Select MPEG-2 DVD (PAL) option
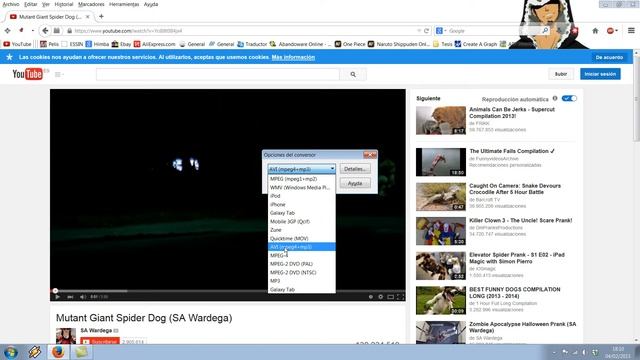The height and width of the screenshot is (360, 640). pyautogui.click(x=302, y=264)
